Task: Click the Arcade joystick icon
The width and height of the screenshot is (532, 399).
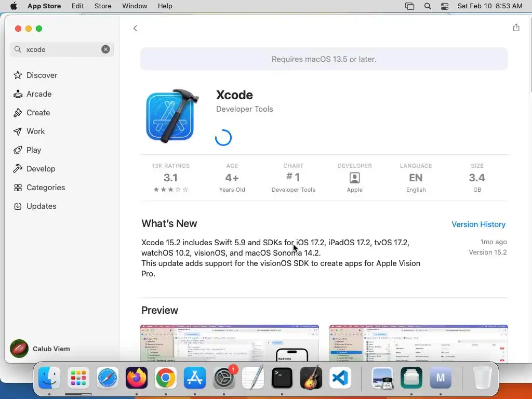Action: coord(18,94)
